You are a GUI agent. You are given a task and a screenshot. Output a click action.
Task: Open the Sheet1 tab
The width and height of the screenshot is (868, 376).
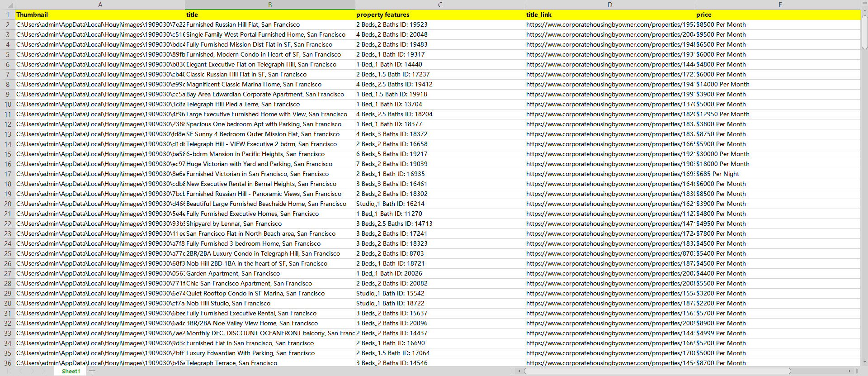(71, 371)
